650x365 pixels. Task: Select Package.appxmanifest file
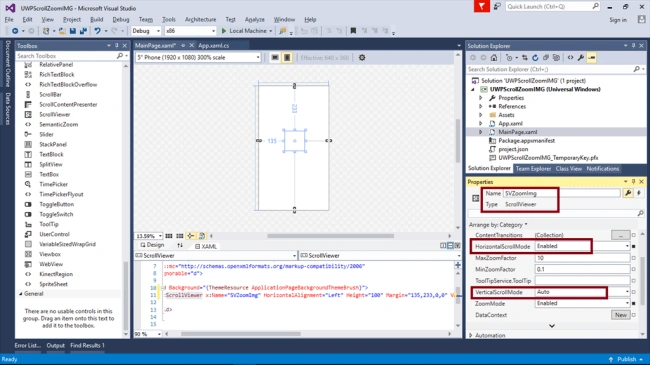[x=526, y=141]
